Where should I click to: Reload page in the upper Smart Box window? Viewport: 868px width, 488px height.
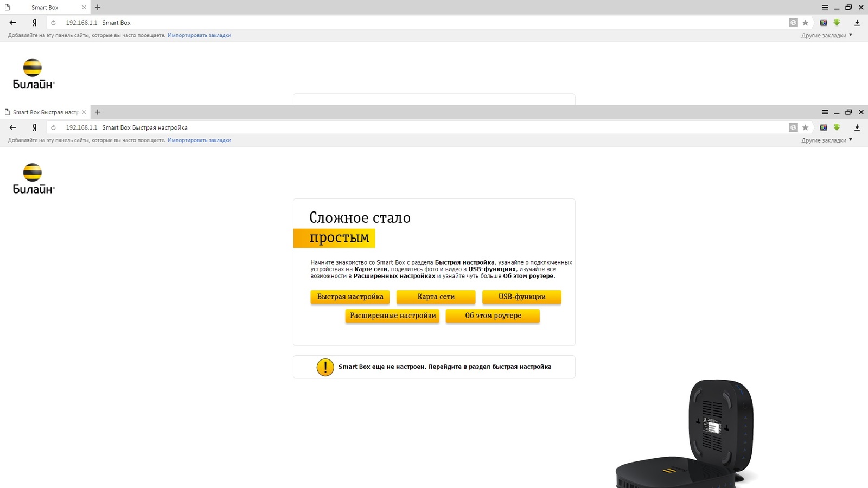[53, 23]
